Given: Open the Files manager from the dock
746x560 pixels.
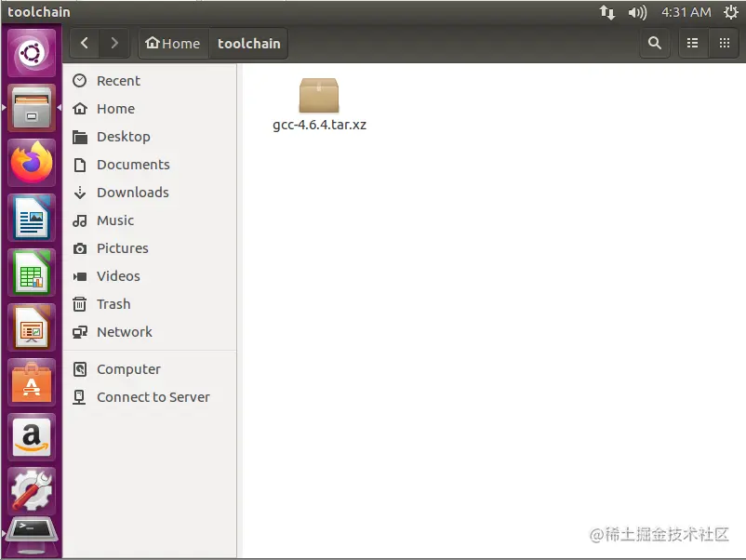Looking at the screenshot, I should 32,108.
